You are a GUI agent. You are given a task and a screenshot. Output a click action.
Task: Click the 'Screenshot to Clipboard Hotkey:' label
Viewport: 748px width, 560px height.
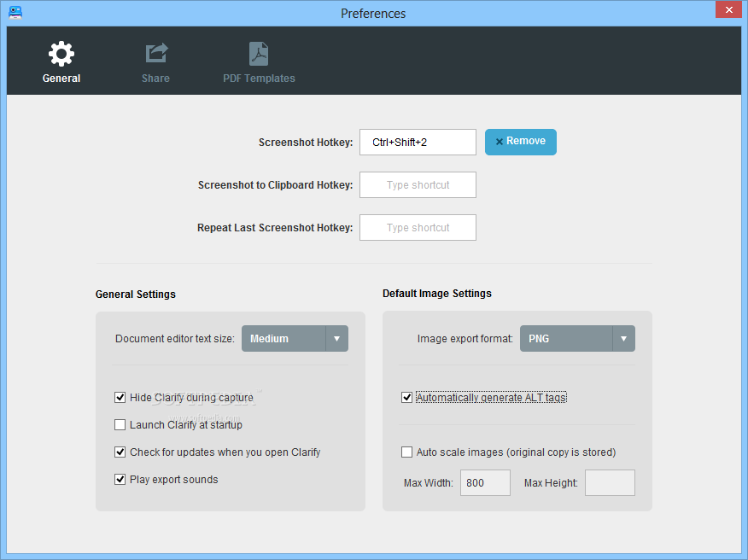(x=275, y=185)
